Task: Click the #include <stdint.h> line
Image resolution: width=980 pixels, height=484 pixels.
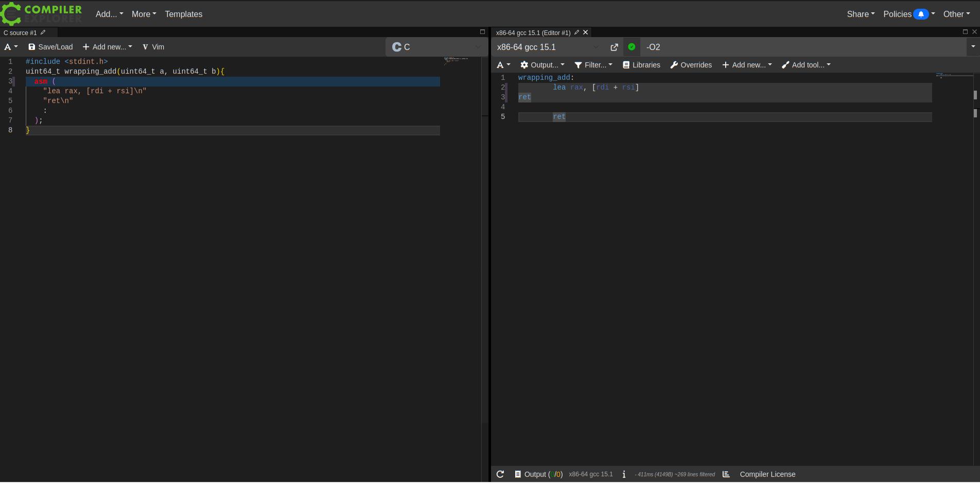Action: point(67,62)
